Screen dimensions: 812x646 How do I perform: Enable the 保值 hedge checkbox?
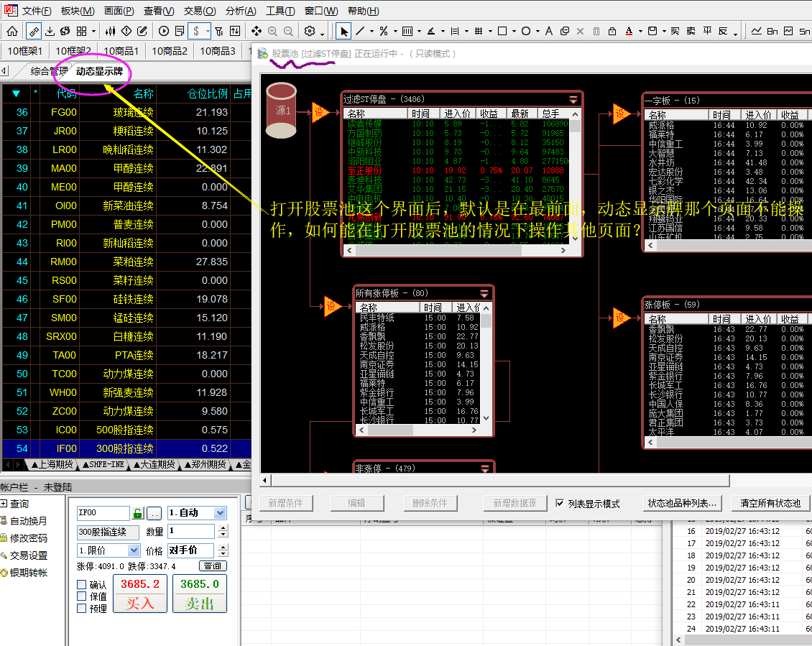pyautogui.click(x=81, y=596)
